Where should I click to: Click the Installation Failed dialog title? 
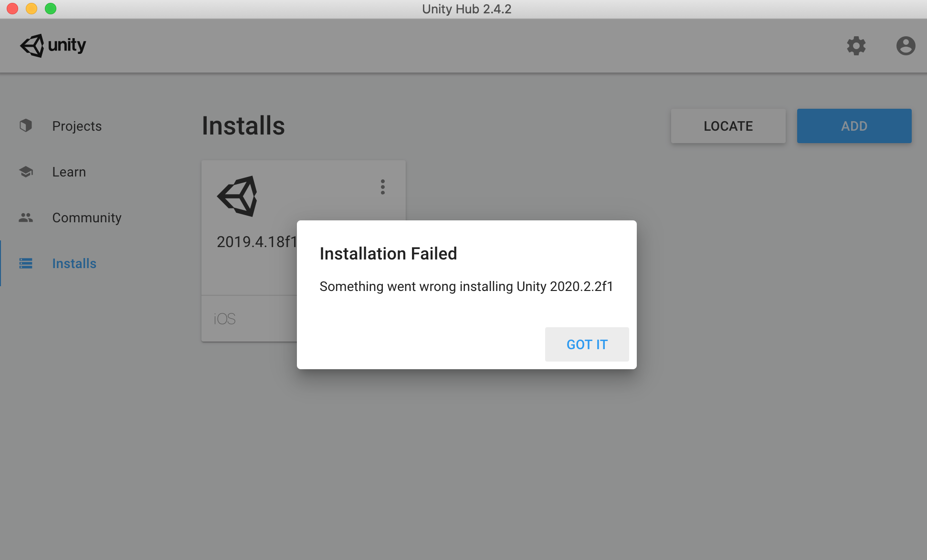click(388, 253)
